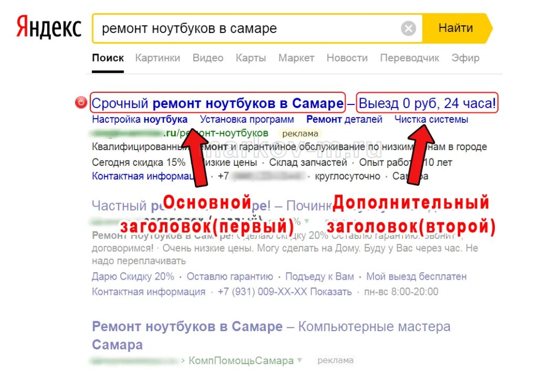
Task: Open the Маркет tab
Action: coord(296,58)
